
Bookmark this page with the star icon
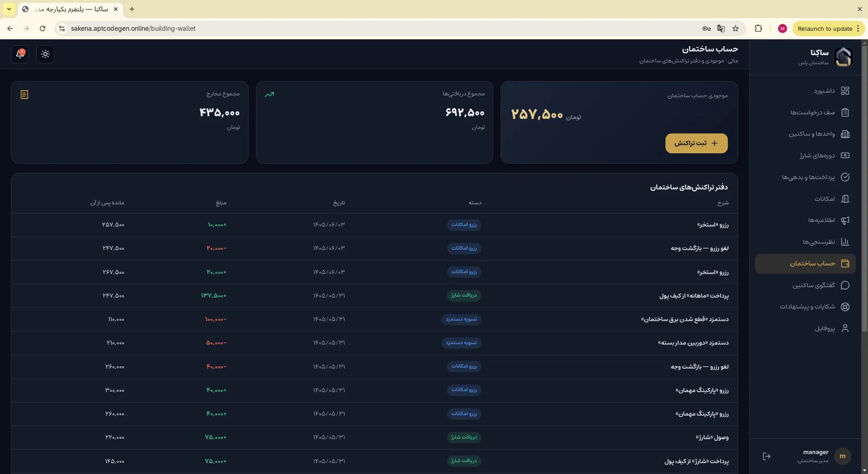click(736, 28)
